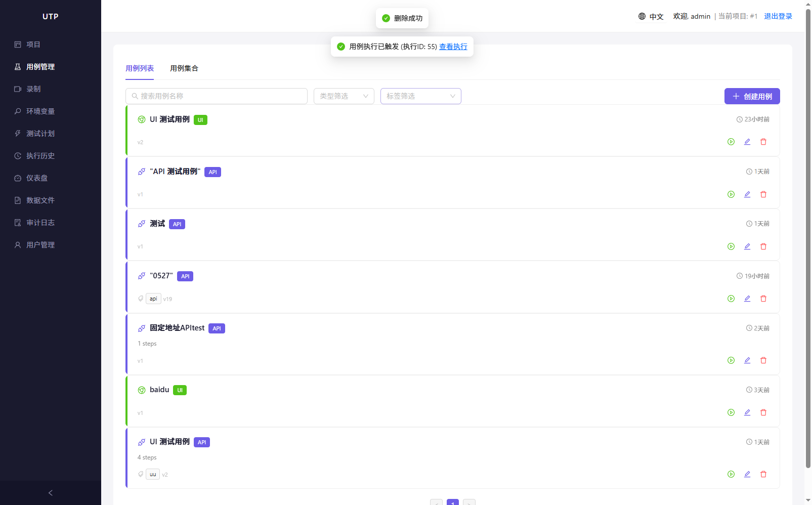
Task: Click the UTP logo text
Action: point(51,16)
